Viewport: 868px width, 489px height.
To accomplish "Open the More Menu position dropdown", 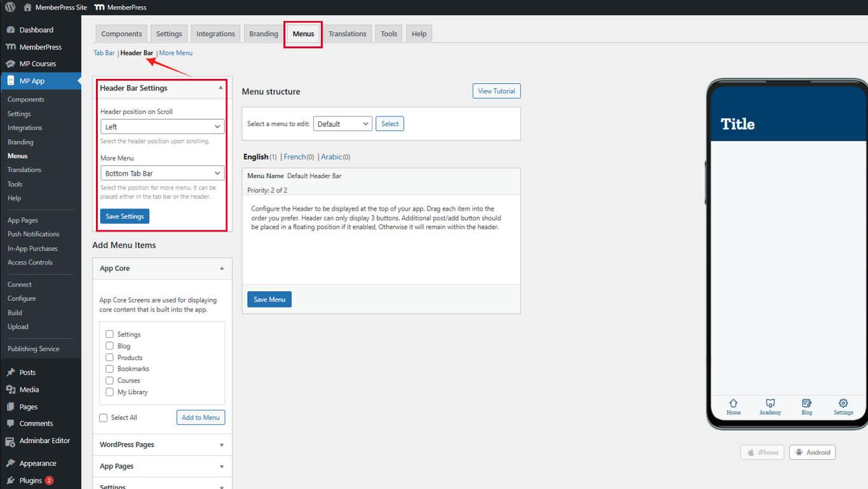I will [162, 172].
